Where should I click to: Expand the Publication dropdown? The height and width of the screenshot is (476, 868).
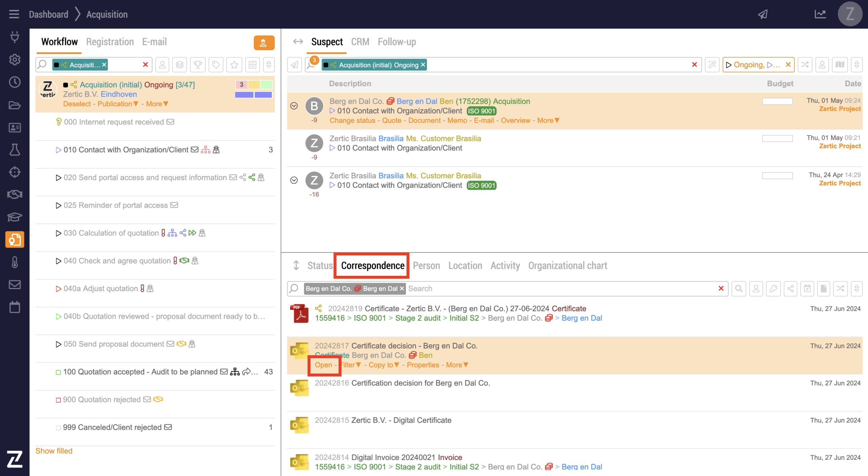pos(118,104)
